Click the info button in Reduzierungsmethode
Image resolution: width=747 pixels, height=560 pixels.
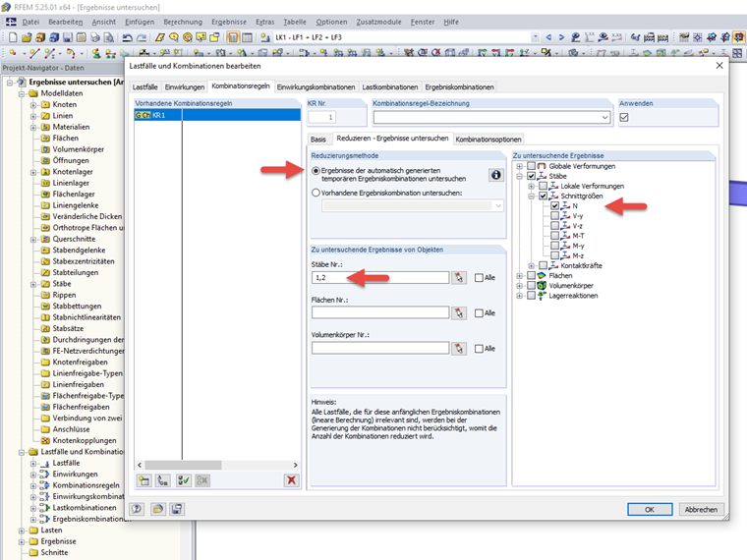tap(496, 175)
